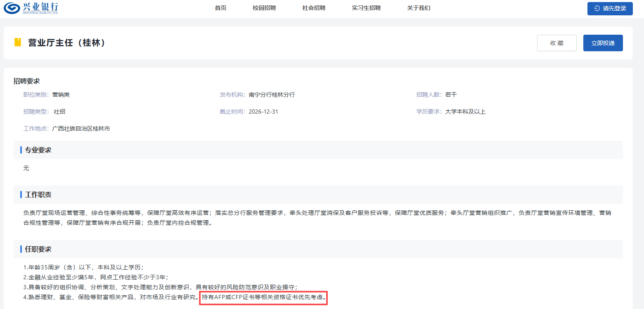
Task: Click the work location 广西壮族自治区桂林市
Action: [81, 128]
